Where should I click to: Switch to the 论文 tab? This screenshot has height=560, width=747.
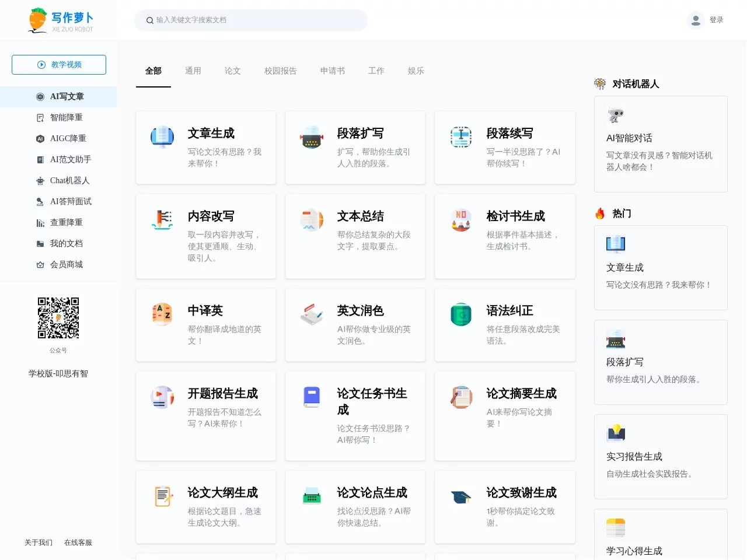click(x=232, y=71)
